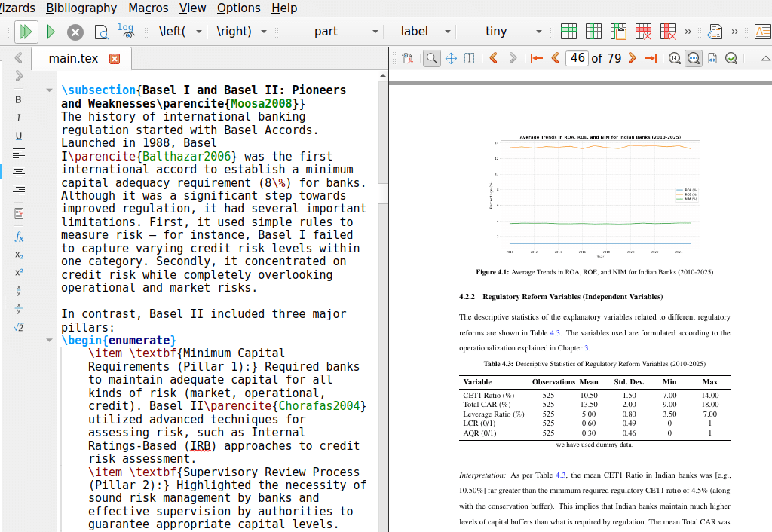Insert a table row using the green-row icon
This screenshot has height=532, width=772.
pyautogui.click(x=568, y=32)
